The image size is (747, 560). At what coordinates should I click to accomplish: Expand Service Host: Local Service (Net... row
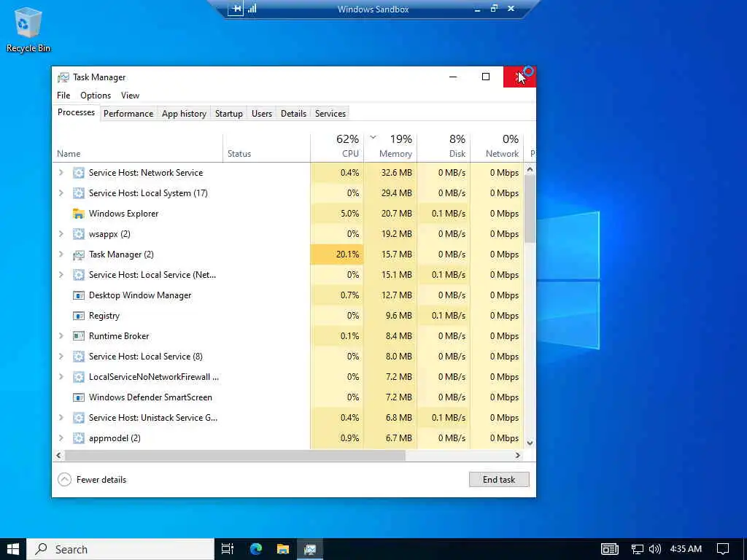pos(61,275)
